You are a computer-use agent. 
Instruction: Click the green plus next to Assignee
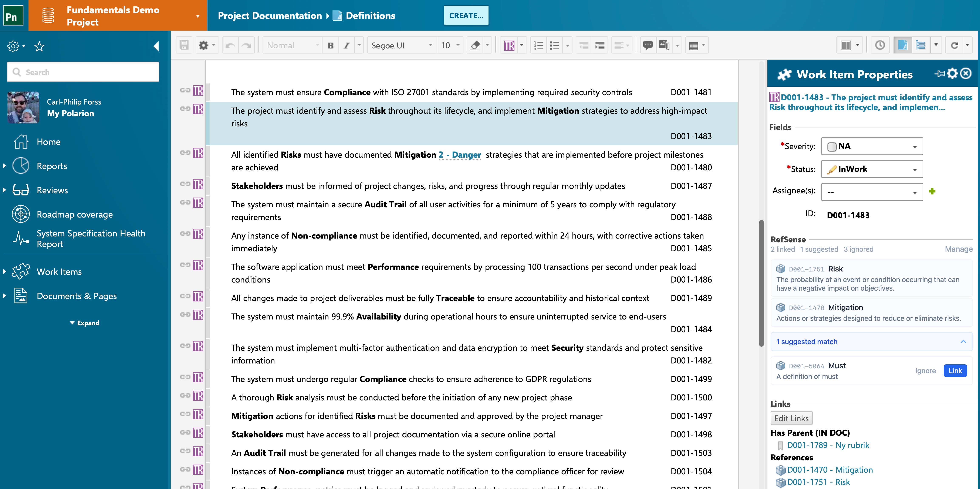point(932,191)
